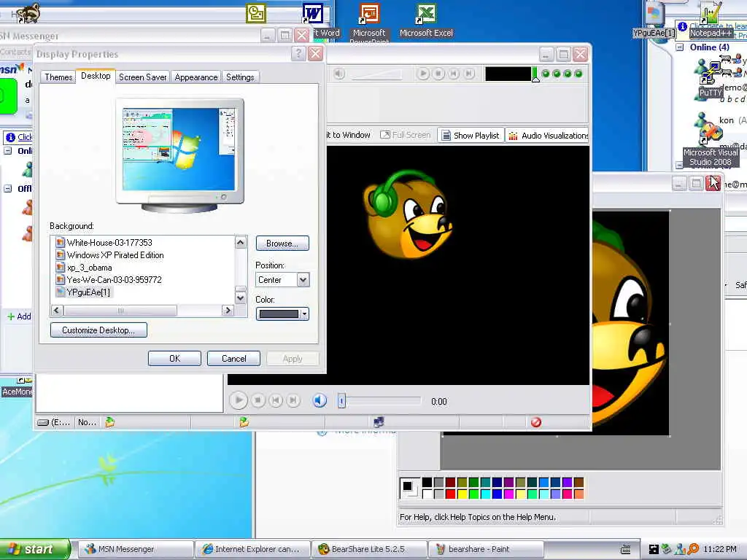This screenshot has width=747, height=560.
Task: Collapse Online group in left MSN window
Action: (x=7, y=151)
